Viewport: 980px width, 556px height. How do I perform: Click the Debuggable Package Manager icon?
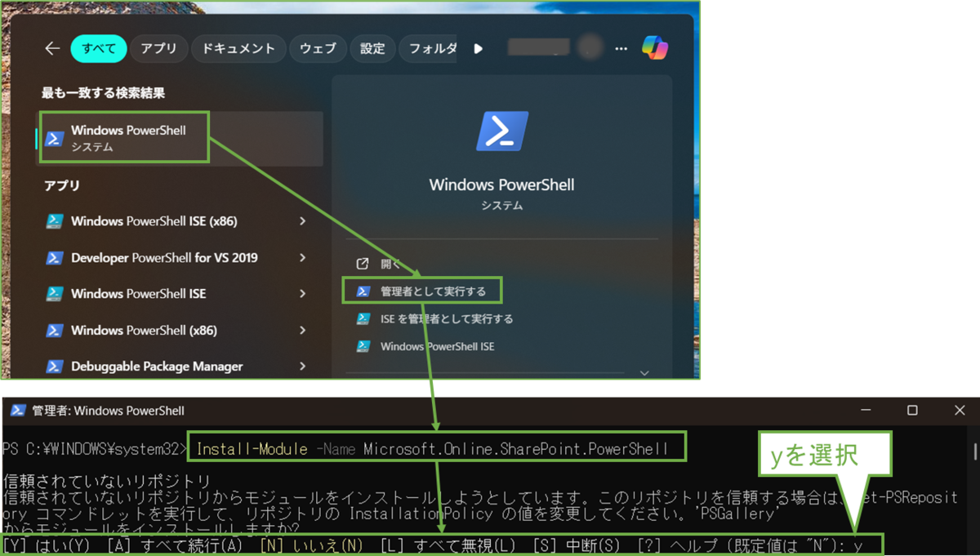pos(55,367)
